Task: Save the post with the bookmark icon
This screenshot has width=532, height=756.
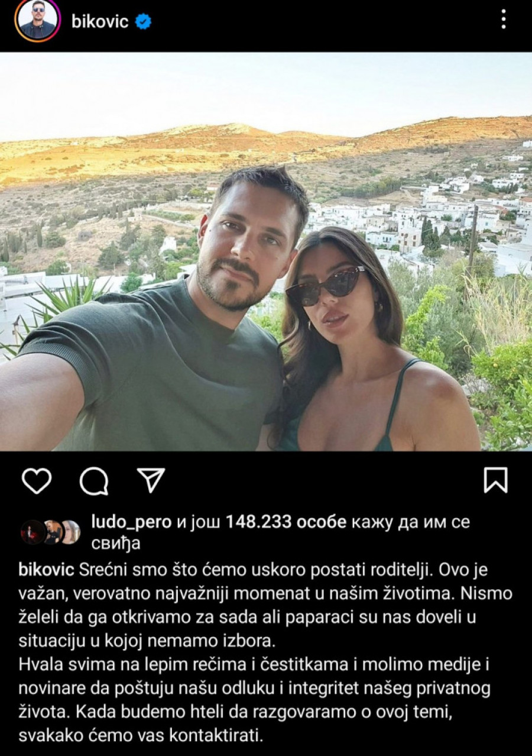Action: click(495, 480)
